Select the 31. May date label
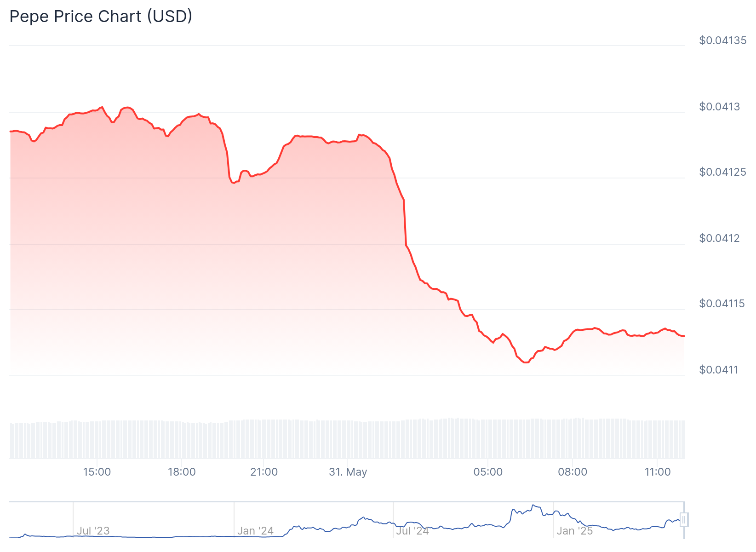The image size is (756, 552). [x=348, y=472]
